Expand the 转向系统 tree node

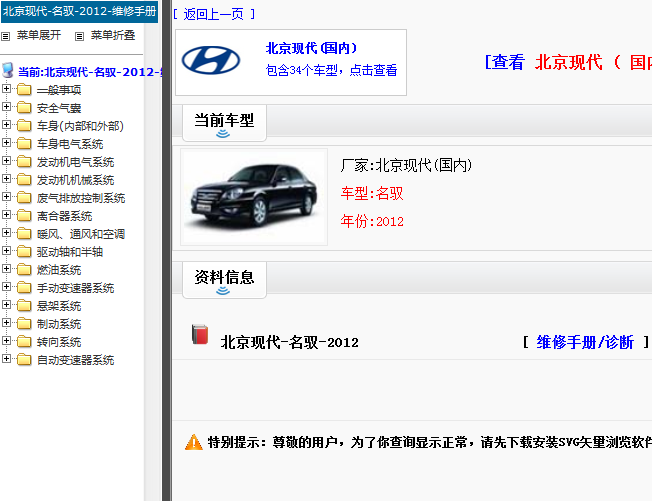pyautogui.click(x=6, y=341)
